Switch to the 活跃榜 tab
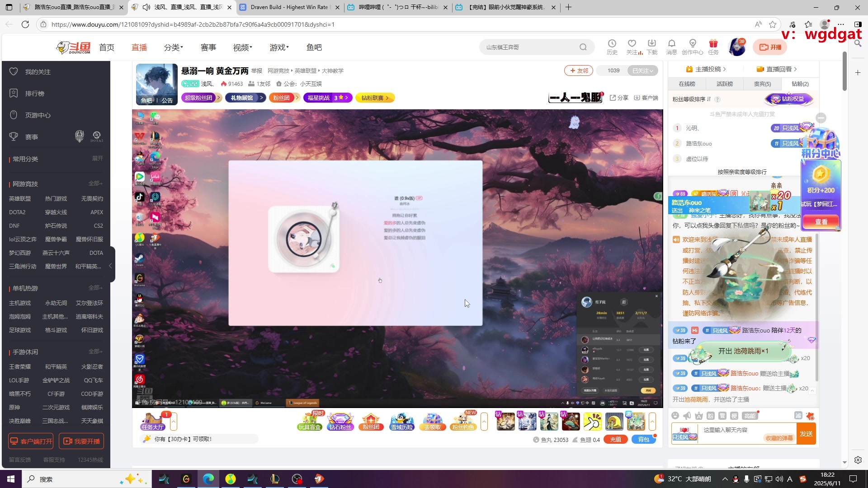This screenshot has width=868, height=488. point(725,84)
